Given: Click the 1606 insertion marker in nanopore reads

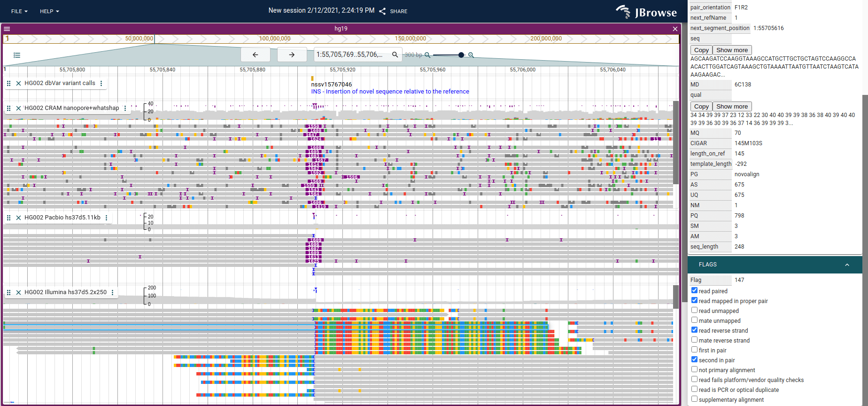Looking at the screenshot, I should (316, 203).
